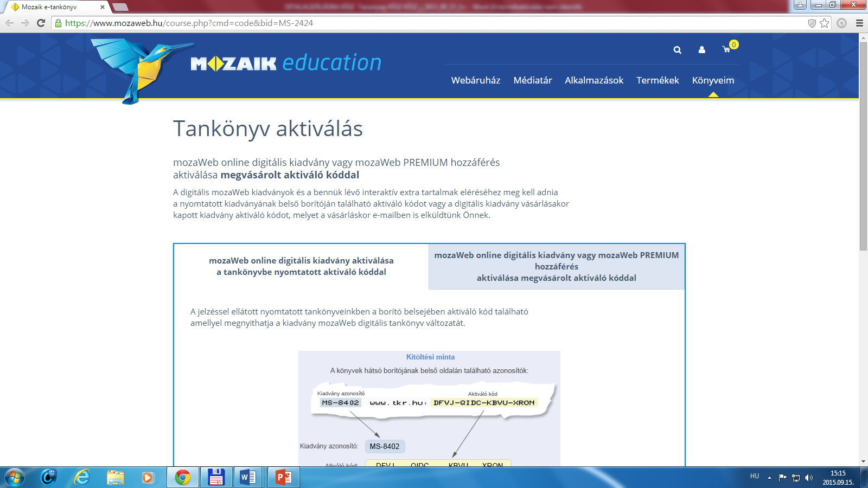Screen dimensions: 868x488
Task: Reload the page with the refresh icon
Action: [x=41, y=23]
